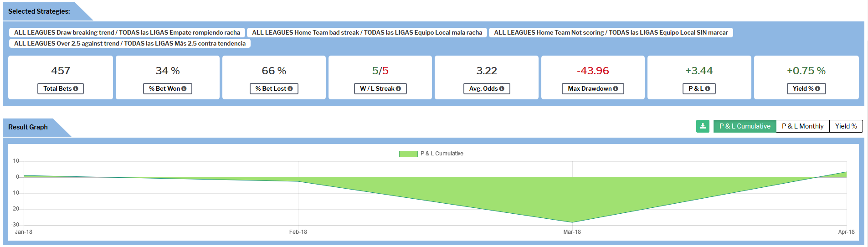868x247 pixels.
Task: Click info icon next to Avg. Odds
Action: (x=502, y=89)
